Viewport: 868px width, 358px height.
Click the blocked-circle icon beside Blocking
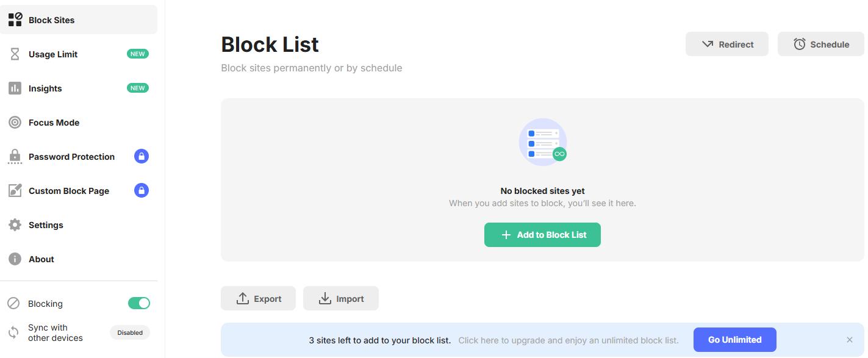[x=15, y=303]
